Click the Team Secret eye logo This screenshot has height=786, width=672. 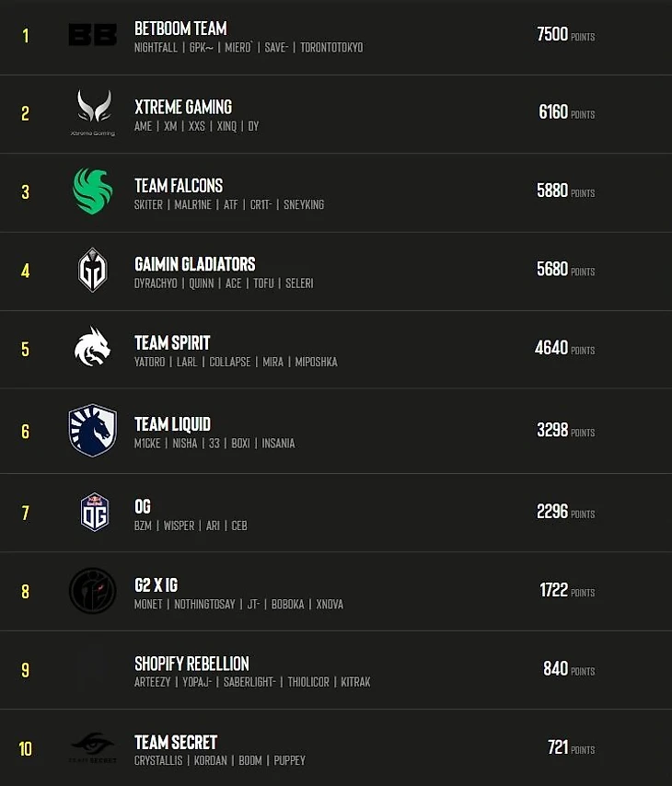tap(93, 747)
